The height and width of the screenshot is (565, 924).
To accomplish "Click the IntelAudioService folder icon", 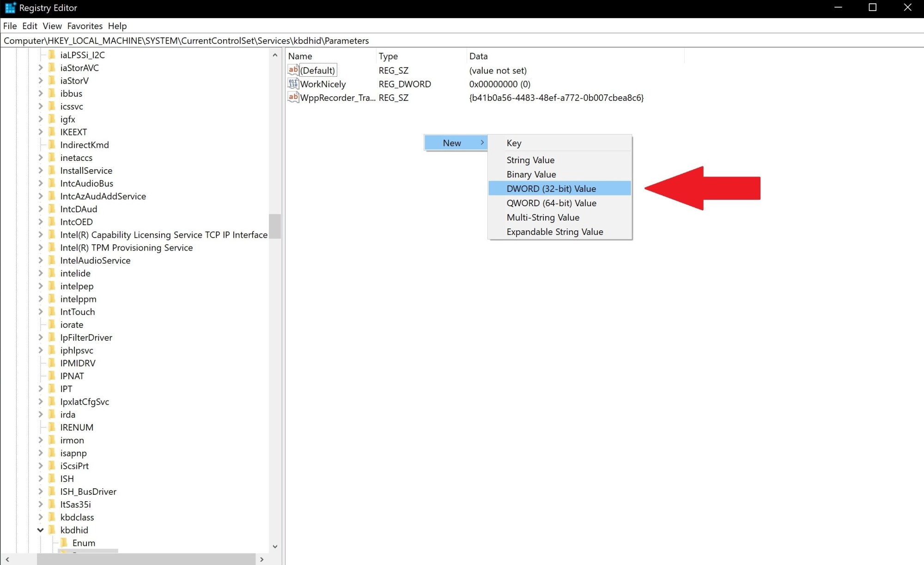I will click(x=52, y=260).
